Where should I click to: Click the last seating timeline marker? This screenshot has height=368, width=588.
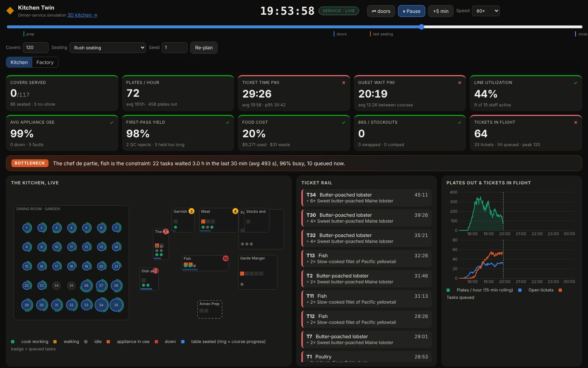[x=382, y=34]
